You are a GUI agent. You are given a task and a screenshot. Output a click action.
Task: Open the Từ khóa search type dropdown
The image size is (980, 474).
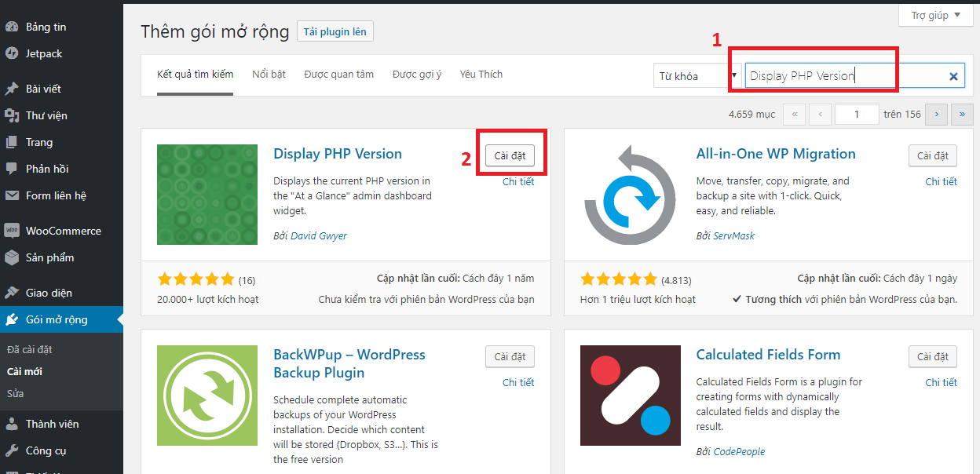697,76
